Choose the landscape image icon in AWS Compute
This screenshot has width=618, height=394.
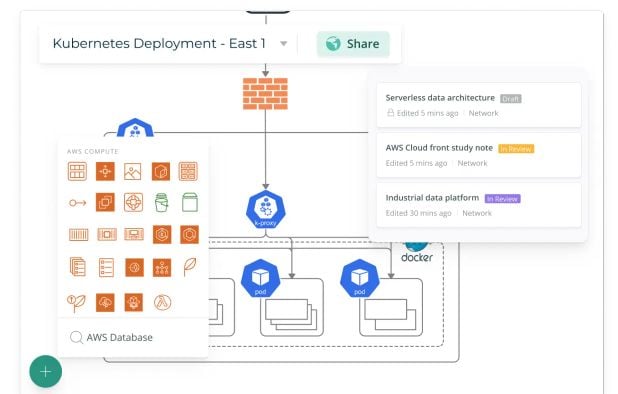click(132, 172)
